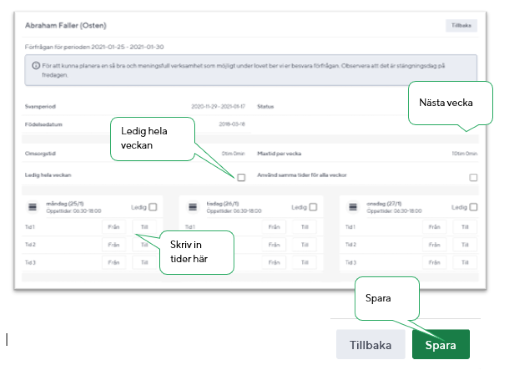This screenshot has width=505, height=376.
Task: Click måndag Tid 3 Från field
Action: [x=114, y=262]
